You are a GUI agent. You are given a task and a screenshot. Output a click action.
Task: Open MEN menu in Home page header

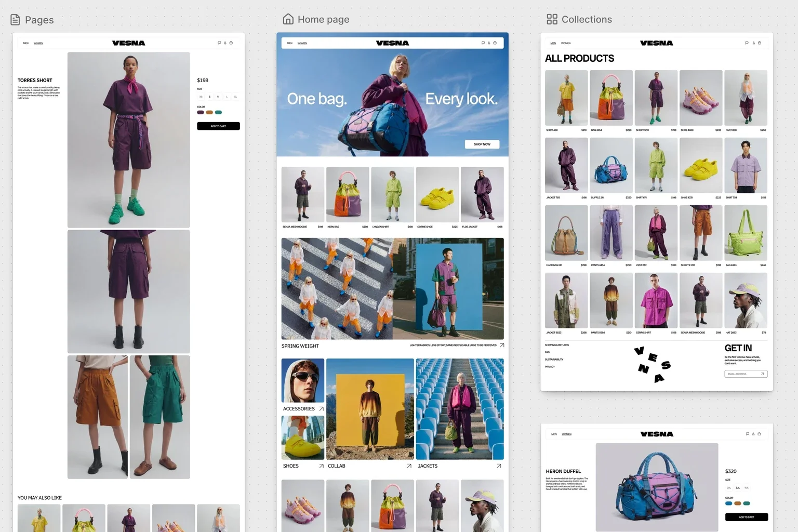tap(290, 44)
